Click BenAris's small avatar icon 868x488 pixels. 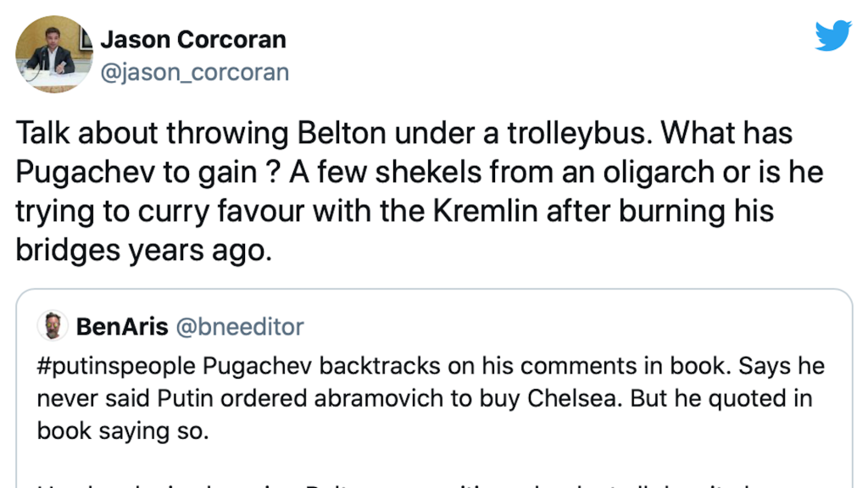pos(53,326)
